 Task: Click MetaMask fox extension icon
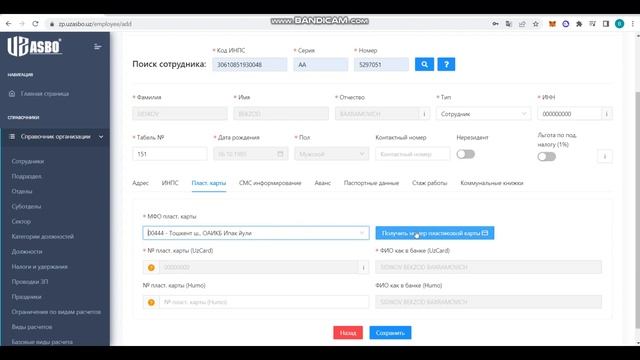point(552,24)
